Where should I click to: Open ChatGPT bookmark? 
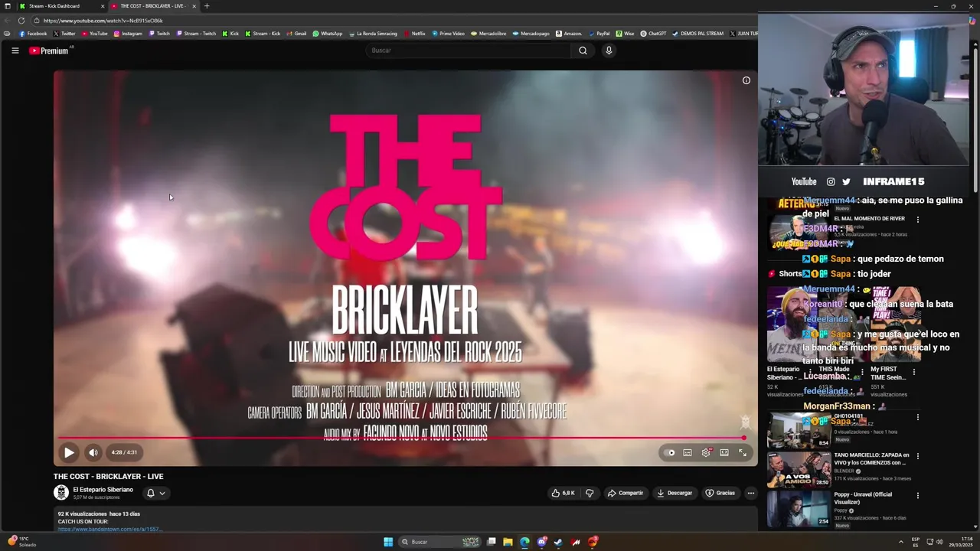(653, 34)
